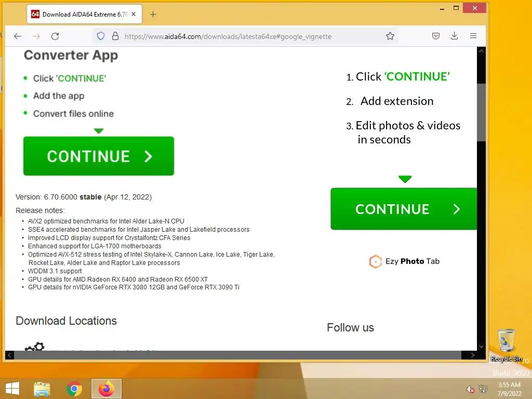
Task: Click the 'Enhanced support for LGA-1700 motherboards' note
Action: pos(95,246)
